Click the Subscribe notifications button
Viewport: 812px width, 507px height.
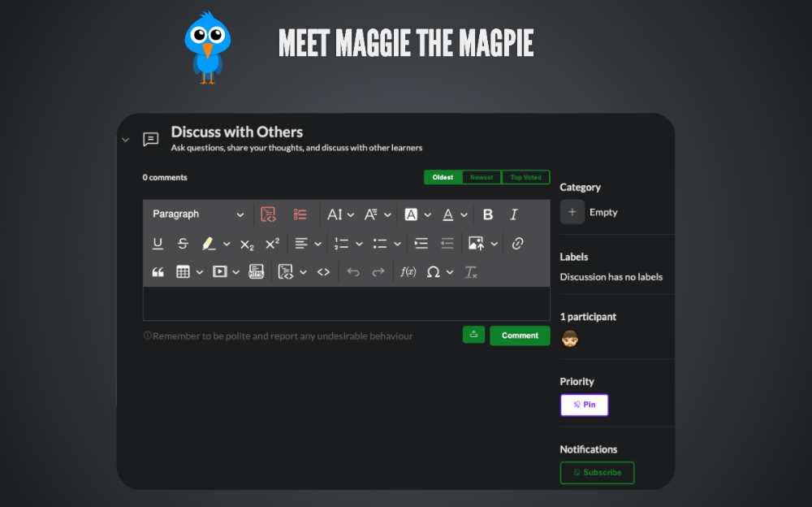597,473
